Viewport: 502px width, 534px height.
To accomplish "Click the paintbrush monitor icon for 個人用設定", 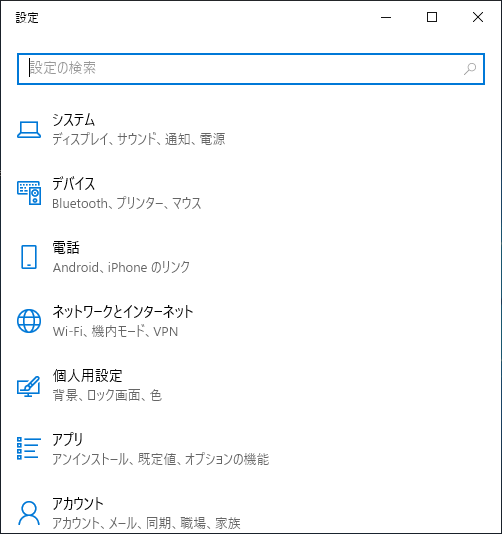I will pyautogui.click(x=29, y=386).
